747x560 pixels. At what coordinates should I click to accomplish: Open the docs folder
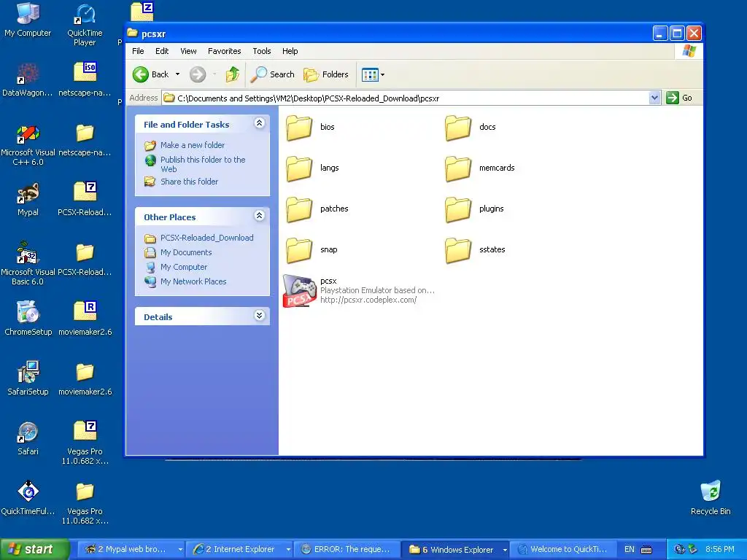click(x=458, y=128)
